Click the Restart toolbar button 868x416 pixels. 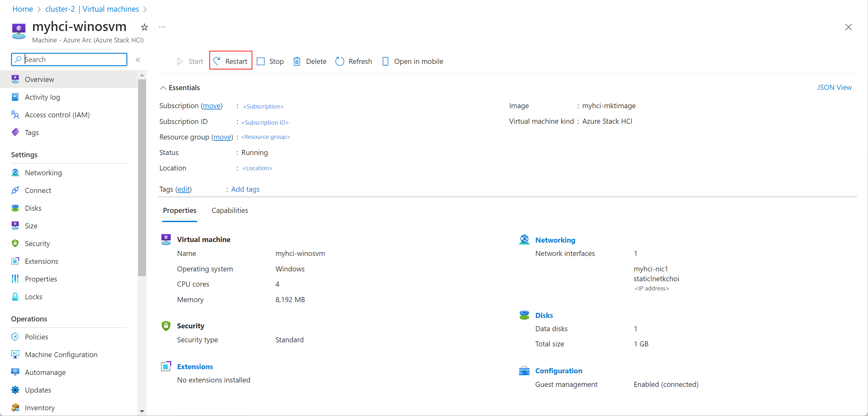[x=230, y=61]
